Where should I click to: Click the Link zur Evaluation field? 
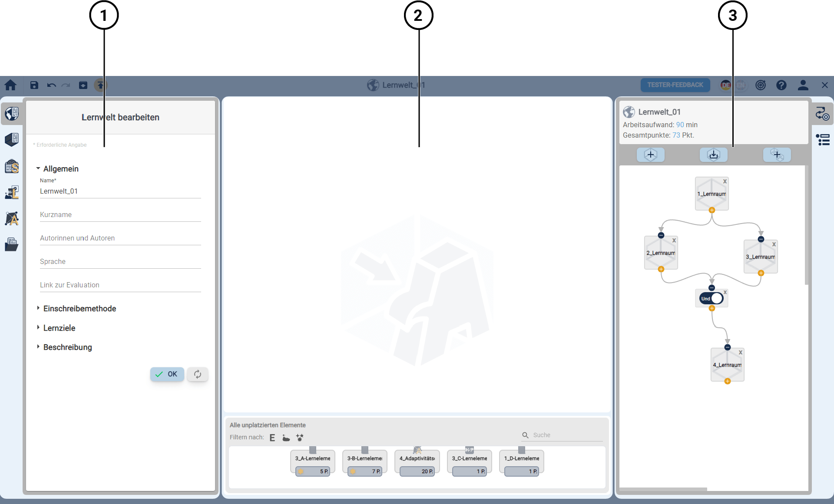point(120,285)
